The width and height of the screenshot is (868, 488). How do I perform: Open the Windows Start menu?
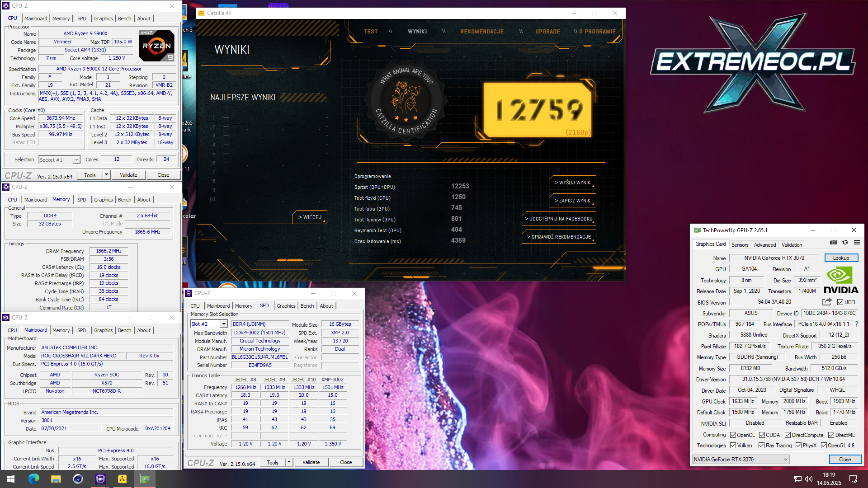[11, 479]
